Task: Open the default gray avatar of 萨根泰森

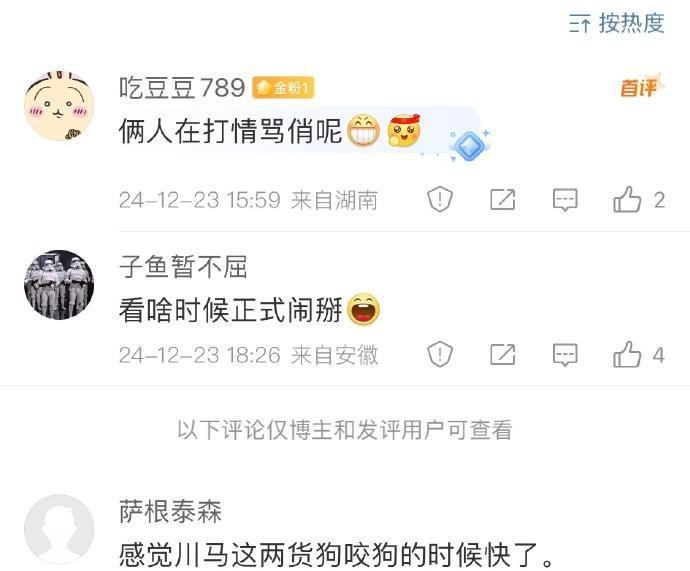Action: (x=59, y=529)
